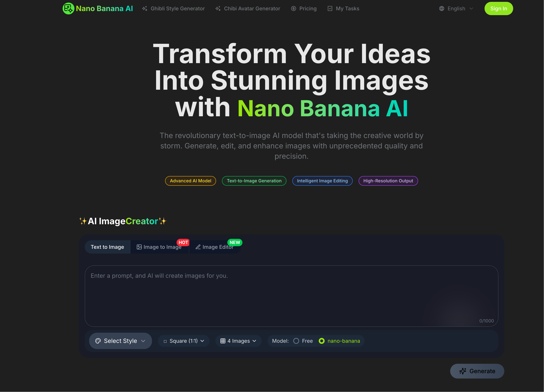
Task: Click into the prompt text area
Action: tap(291, 296)
